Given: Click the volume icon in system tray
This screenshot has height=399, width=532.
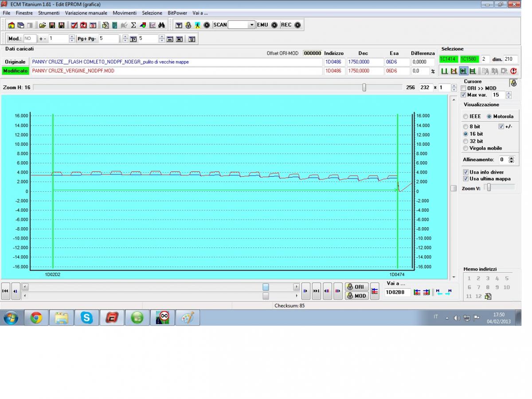Looking at the screenshot, I should click(x=457, y=318).
